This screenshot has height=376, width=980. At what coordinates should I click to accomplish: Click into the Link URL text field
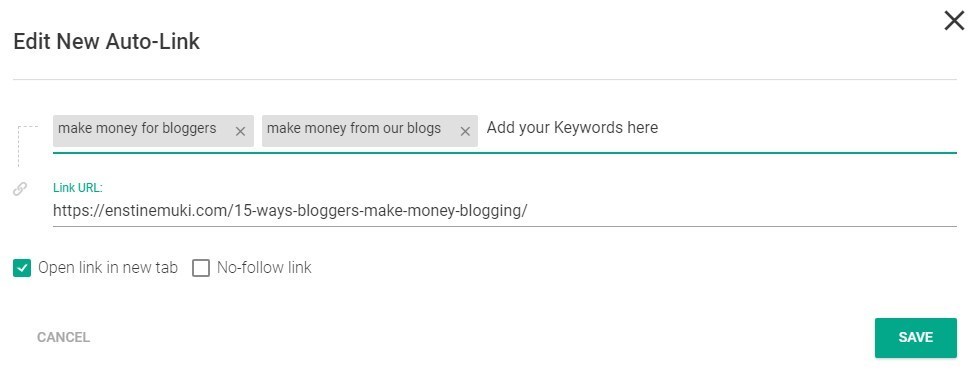click(504, 211)
